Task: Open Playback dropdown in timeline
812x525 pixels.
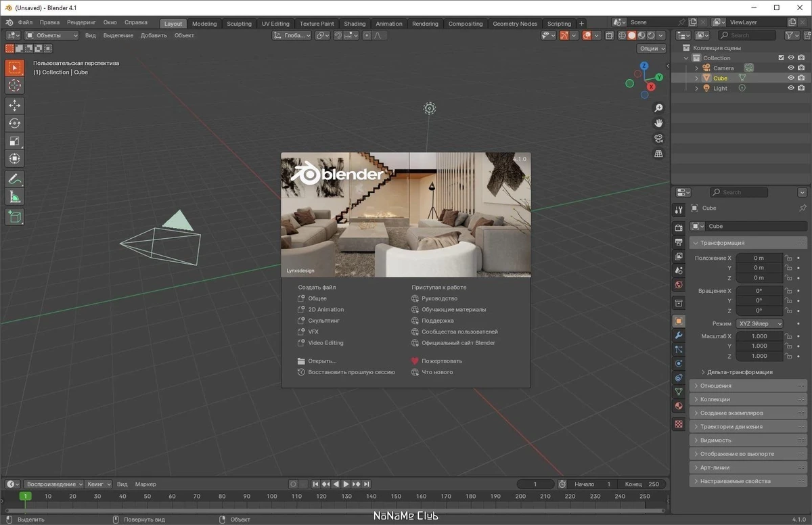Action: [x=53, y=484]
